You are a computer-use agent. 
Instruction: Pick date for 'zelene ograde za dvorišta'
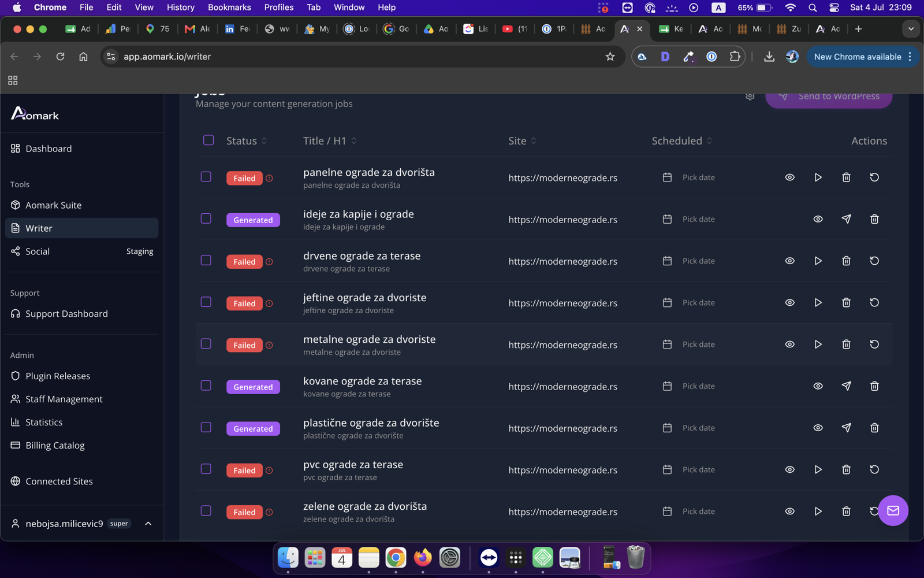point(689,511)
